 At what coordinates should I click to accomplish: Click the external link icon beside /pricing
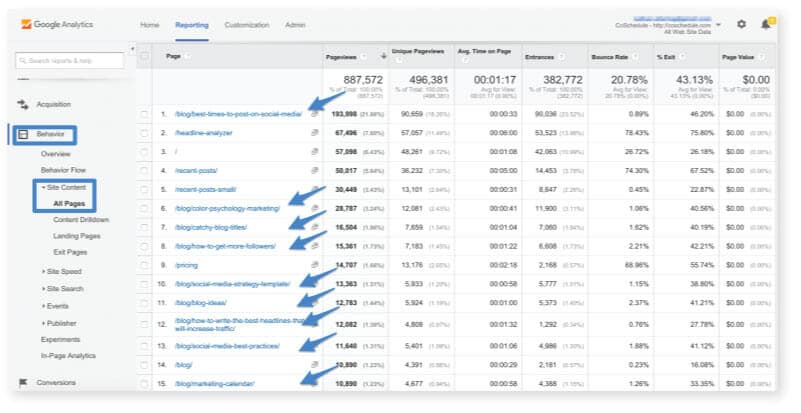tap(314, 265)
